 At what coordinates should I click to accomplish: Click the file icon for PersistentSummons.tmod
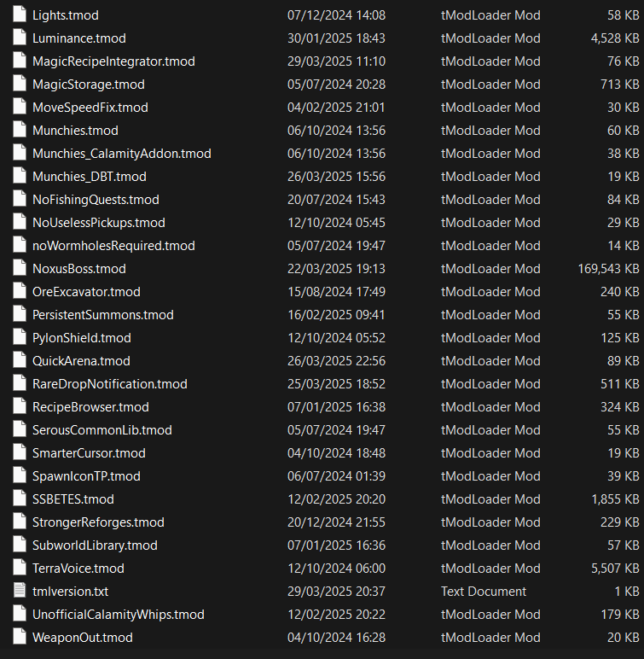20,314
